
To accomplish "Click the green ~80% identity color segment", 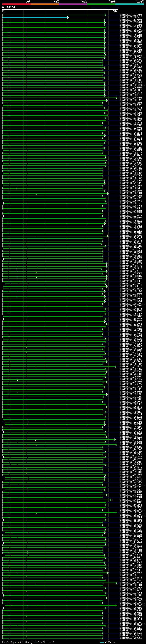I will [x=101, y=4].
